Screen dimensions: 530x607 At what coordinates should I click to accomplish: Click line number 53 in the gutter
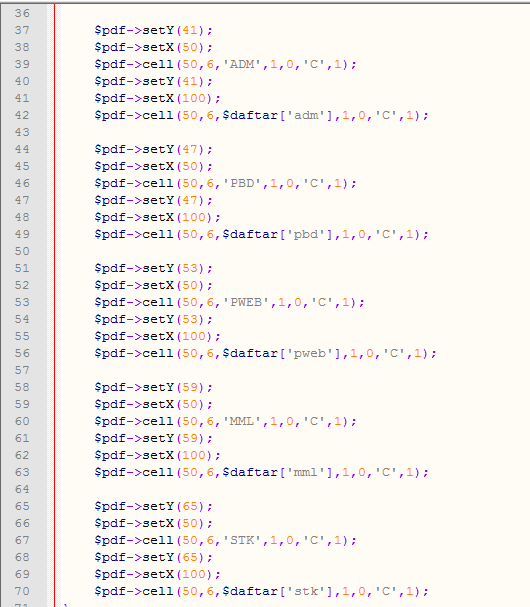(22, 302)
